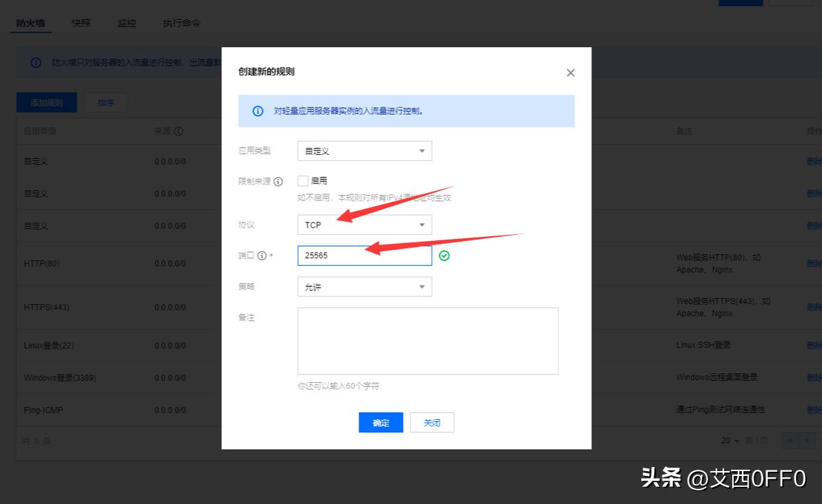This screenshot has height=504, width=822.
Task: Click the info icon beside 端口 label
Action: click(260, 255)
